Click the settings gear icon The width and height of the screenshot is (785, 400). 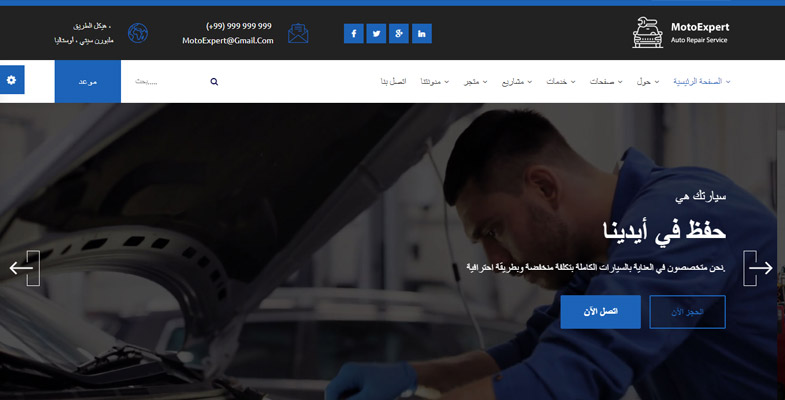pos(12,79)
